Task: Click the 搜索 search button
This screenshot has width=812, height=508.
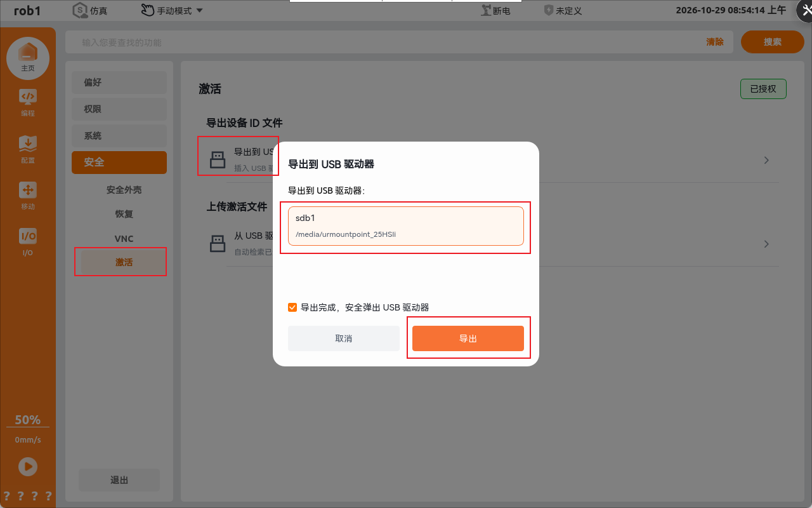Action: point(773,42)
